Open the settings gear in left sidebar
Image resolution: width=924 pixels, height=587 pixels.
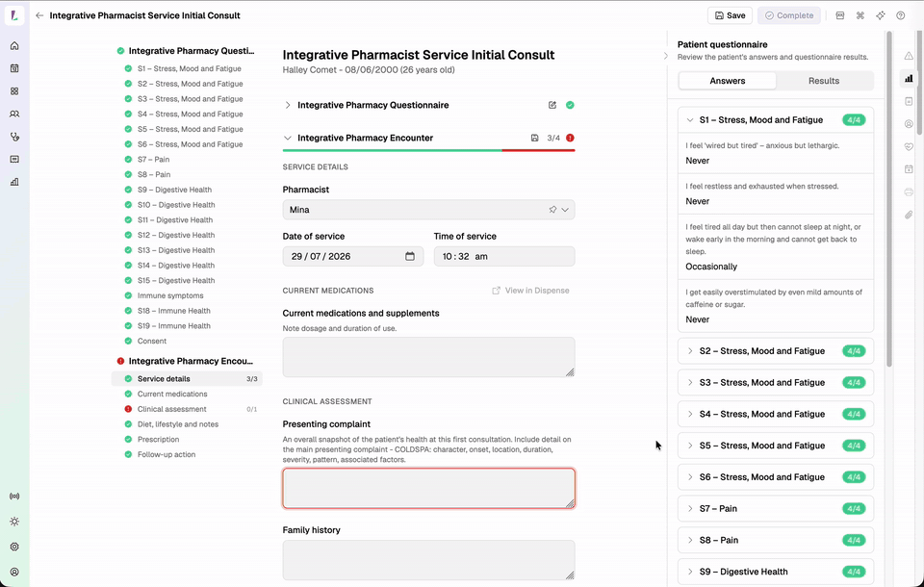click(14, 547)
